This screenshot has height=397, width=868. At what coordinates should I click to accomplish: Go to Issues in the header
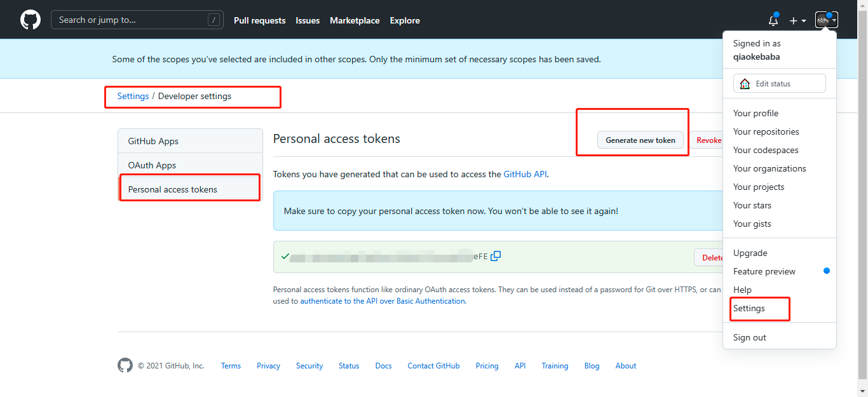coord(308,20)
